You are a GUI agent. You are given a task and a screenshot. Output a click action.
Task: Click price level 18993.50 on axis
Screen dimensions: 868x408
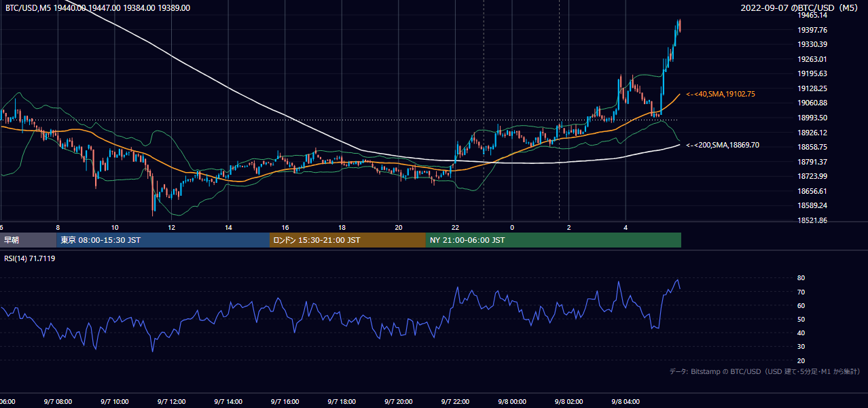click(812, 118)
